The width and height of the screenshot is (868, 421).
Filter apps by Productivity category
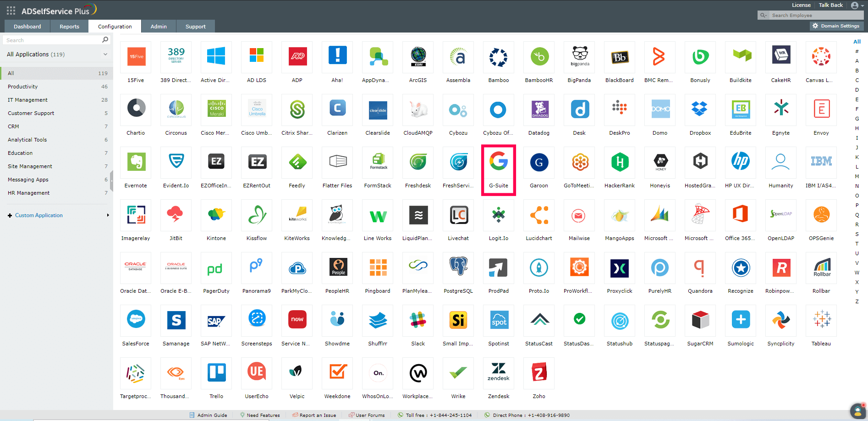pos(57,87)
